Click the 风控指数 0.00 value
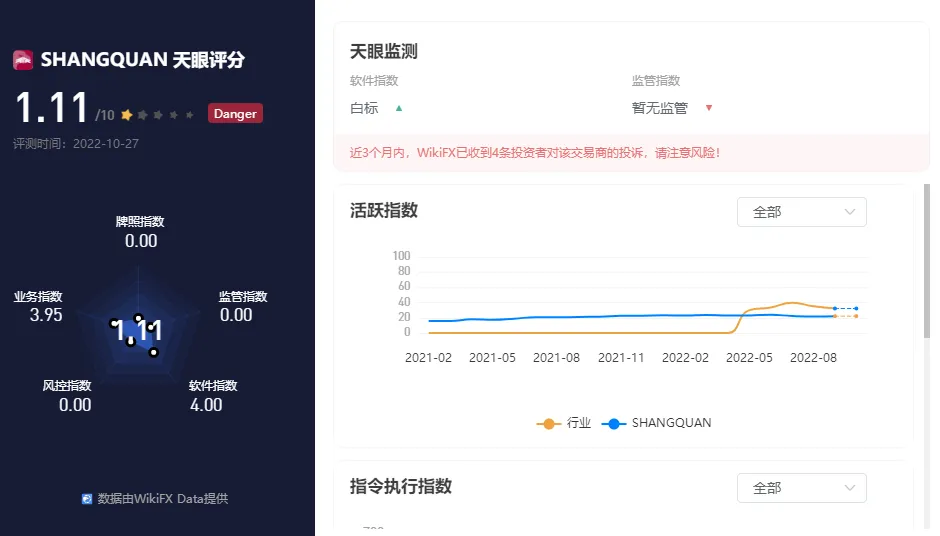Image resolution: width=940 pixels, height=536 pixels. pos(75,405)
